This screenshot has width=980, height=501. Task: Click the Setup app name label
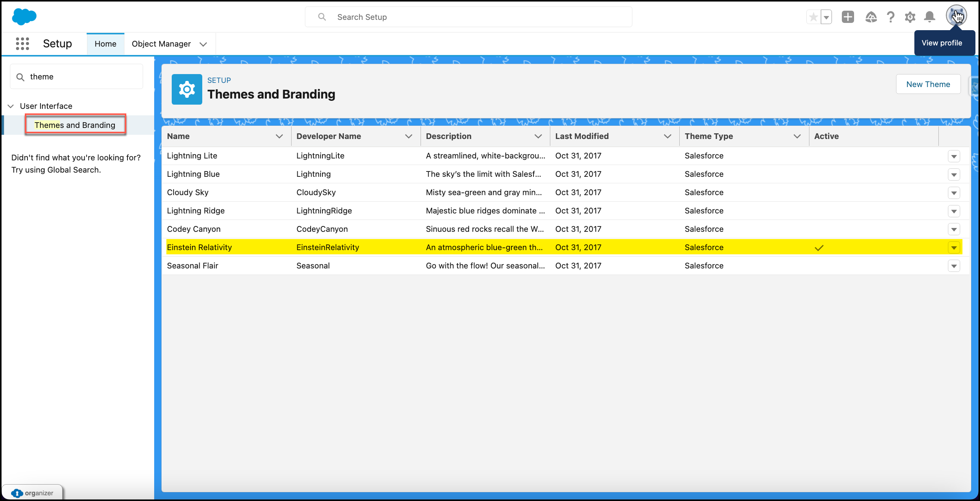57,44
